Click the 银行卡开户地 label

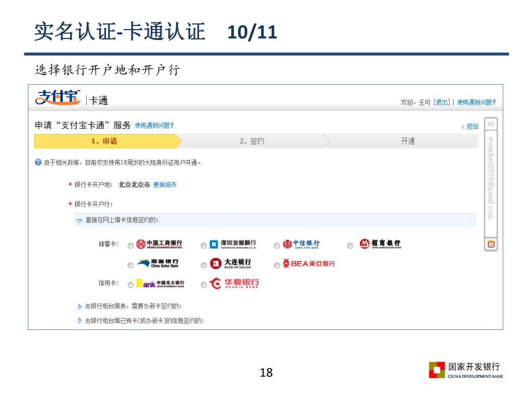(x=94, y=184)
